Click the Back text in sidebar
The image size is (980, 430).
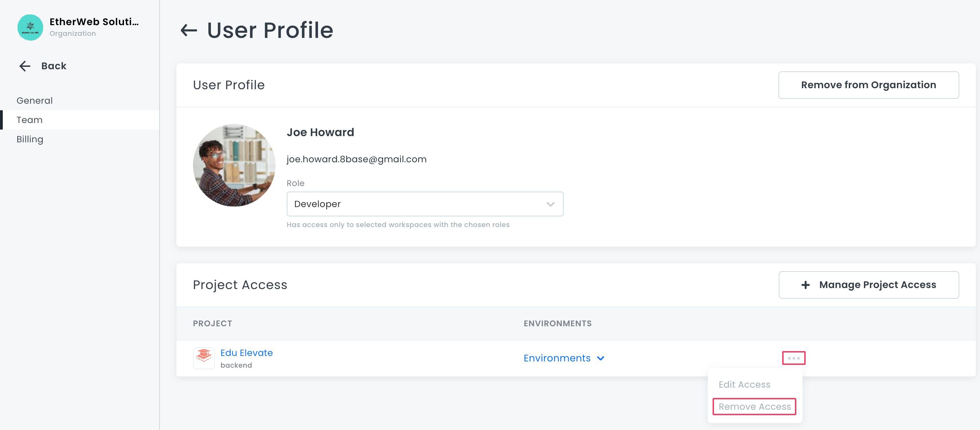tap(54, 66)
